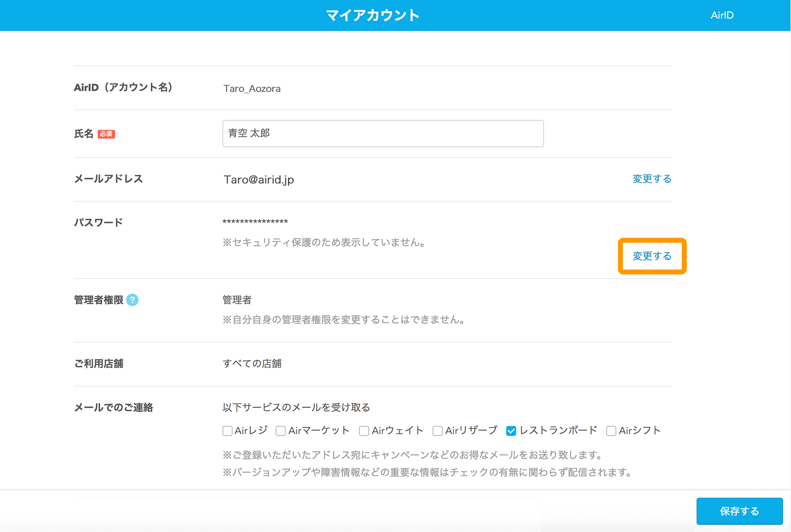Enable the Airレジ mail checkbox
Screen dimensions: 791x532
[x=227, y=431]
